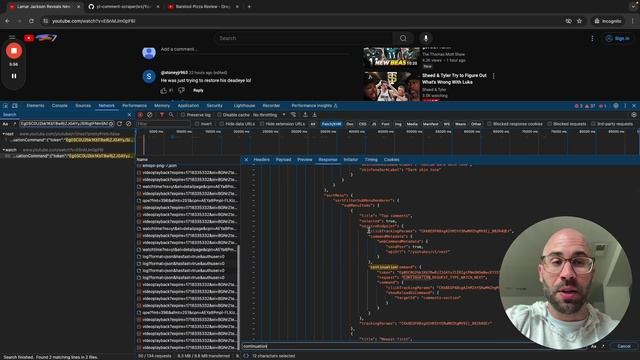This screenshot has width=640, height=360.
Task: Switch to the Console panel
Action: point(60,106)
